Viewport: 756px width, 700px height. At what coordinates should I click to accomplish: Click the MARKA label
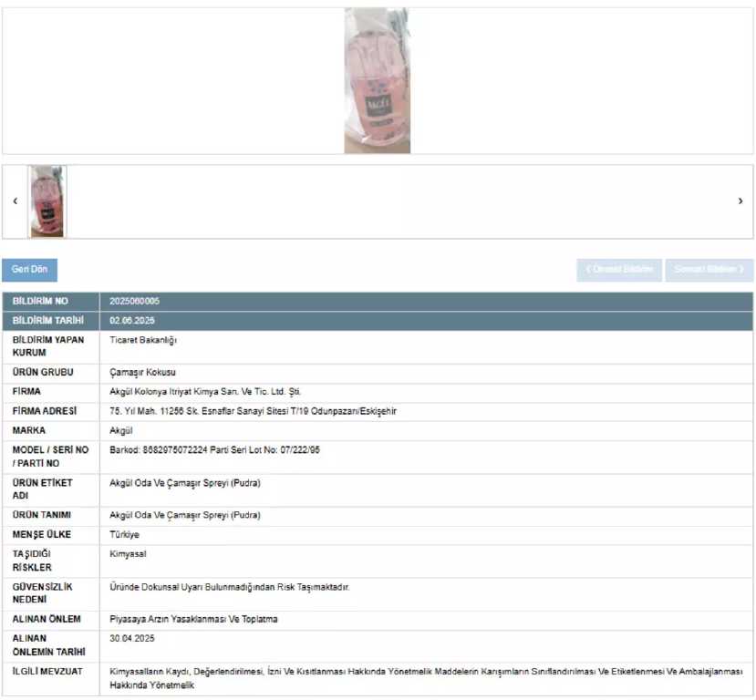click(x=29, y=431)
